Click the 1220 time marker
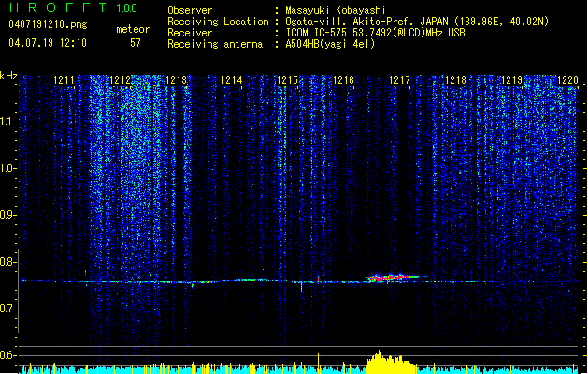Viewport: 588px width, 374px height. pos(567,80)
